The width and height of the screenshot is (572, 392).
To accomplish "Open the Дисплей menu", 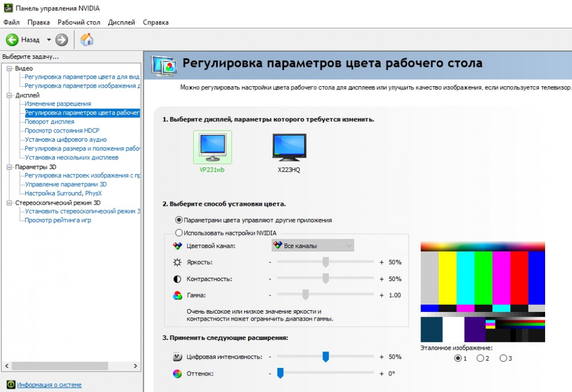I will 121,22.
